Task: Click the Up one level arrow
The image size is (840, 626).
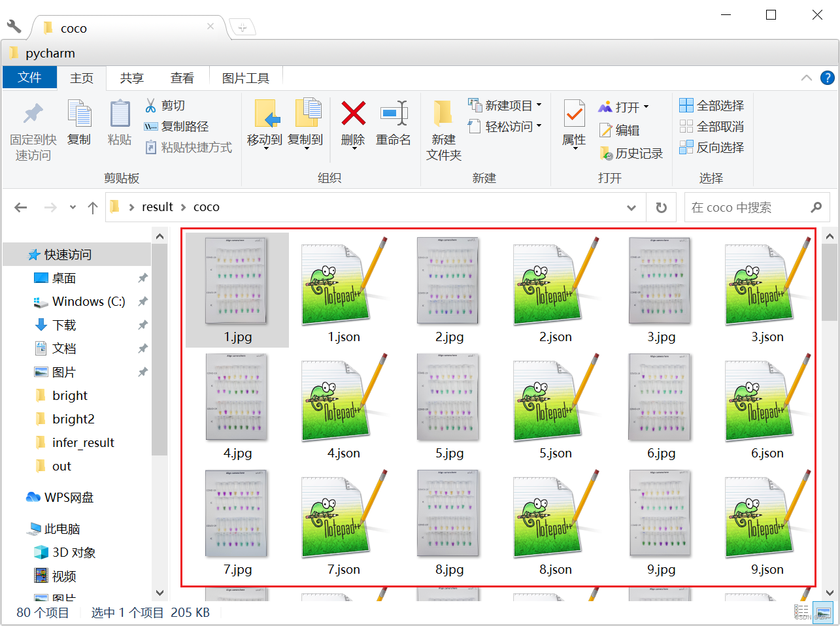Action: (x=93, y=207)
